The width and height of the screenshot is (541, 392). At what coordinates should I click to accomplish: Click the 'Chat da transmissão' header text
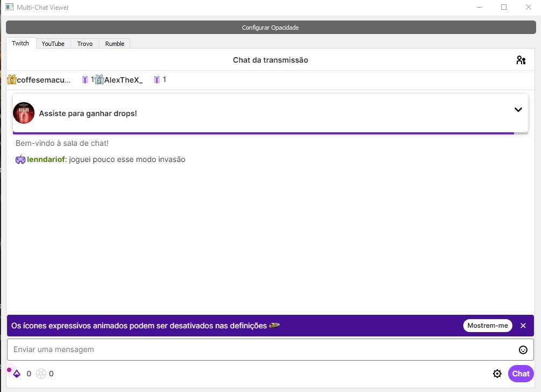tap(270, 60)
